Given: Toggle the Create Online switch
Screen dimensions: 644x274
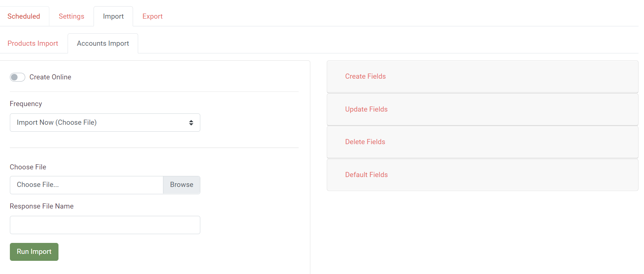Looking at the screenshot, I should (x=18, y=77).
